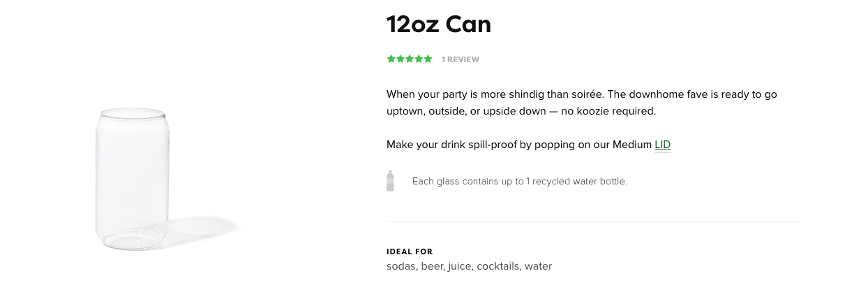Click the word water ending the list
The width and height of the screenshot is (868, 292).
pos(538,266)
